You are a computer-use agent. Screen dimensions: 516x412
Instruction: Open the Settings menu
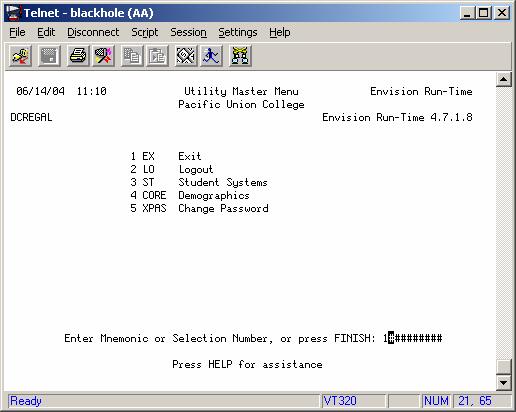tap(238, 32)
